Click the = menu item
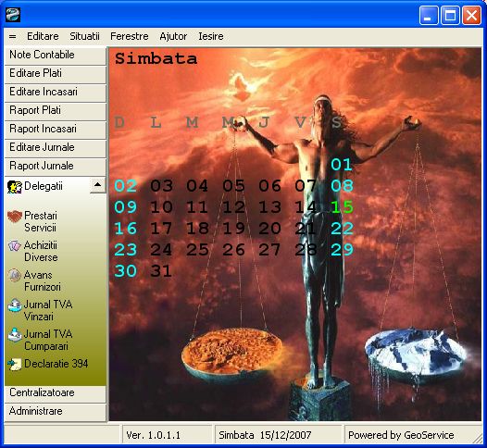 coord(12,37)
